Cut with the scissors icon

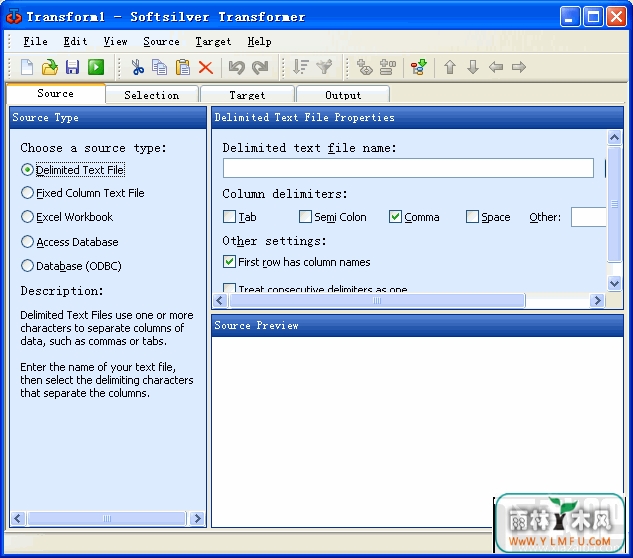138,67
